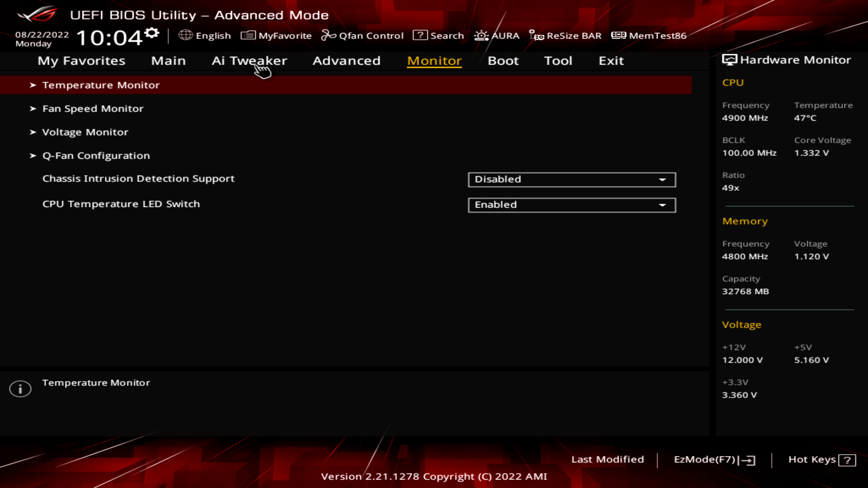Open AURA lighting configuration

497,35
